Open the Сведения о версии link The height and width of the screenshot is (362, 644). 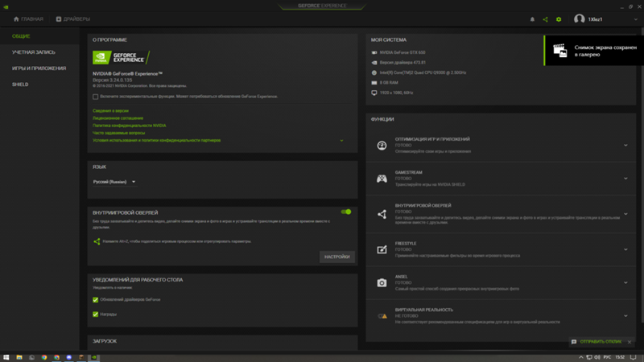110,111
